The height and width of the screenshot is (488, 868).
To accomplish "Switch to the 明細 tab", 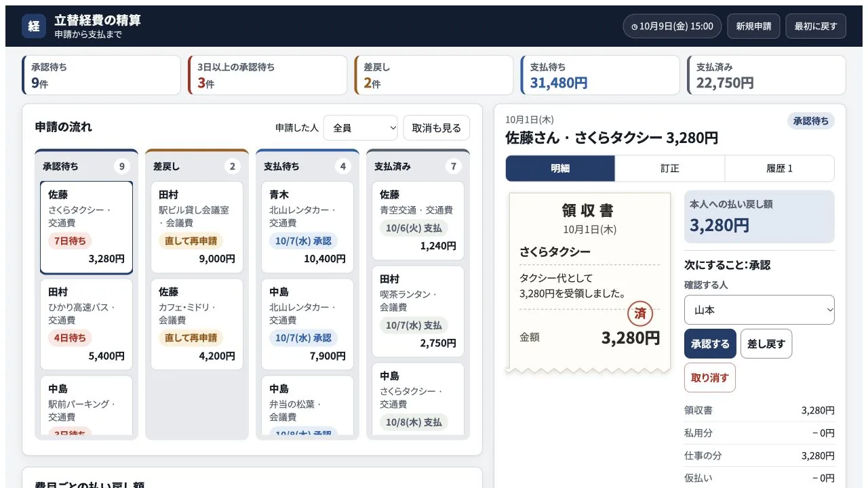I will pyautogui.click(x=560, y=169).
